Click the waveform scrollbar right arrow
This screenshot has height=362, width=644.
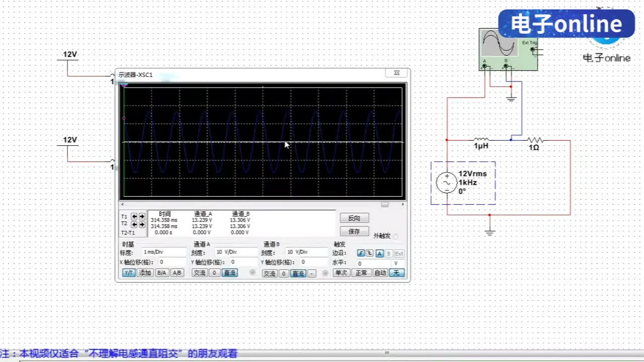pos(403,204)
